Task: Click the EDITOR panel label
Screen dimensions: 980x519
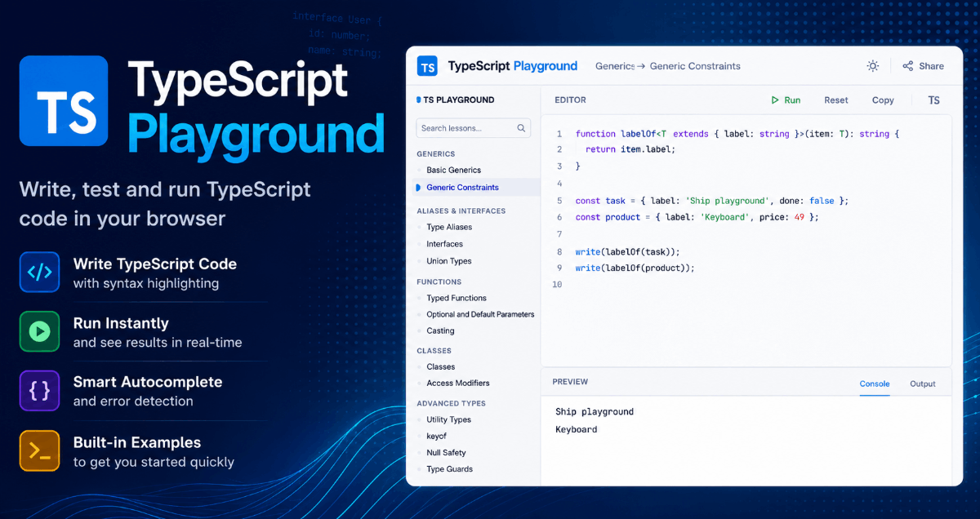Action: pyautogui.click(x=570, y=100)
